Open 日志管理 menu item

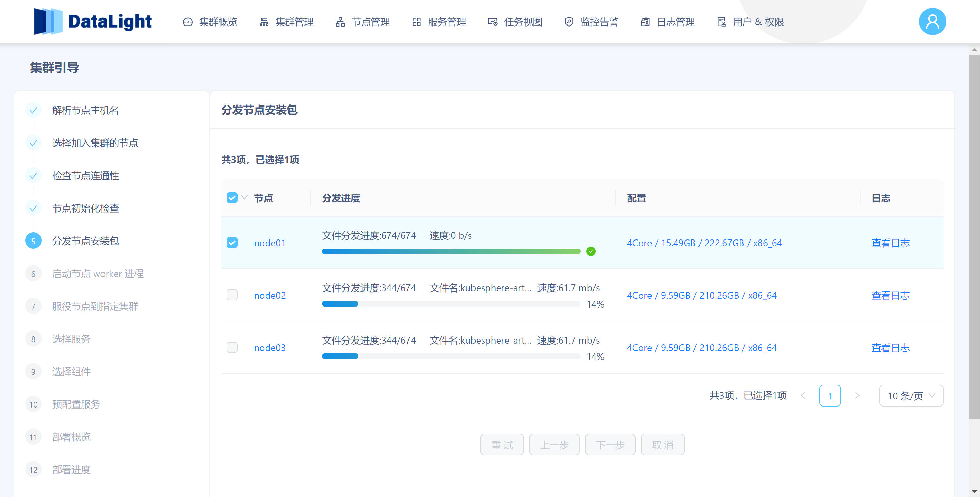click(x=668, y=22)
